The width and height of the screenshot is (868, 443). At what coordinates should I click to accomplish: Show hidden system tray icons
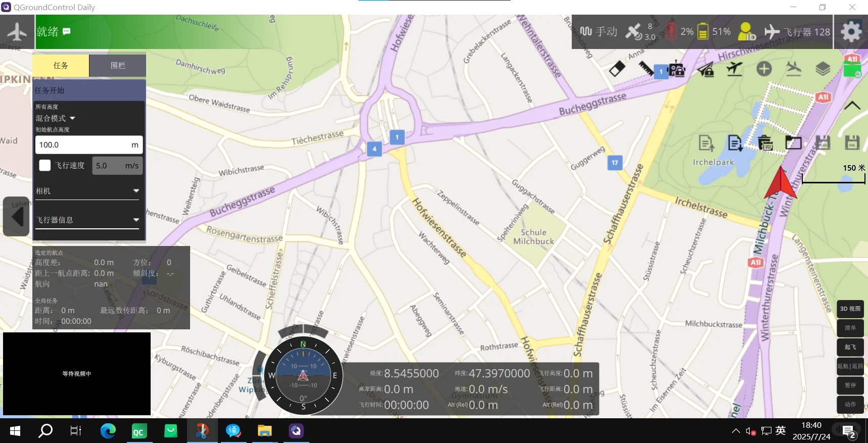pyautogui.click(x=736, y=431)
